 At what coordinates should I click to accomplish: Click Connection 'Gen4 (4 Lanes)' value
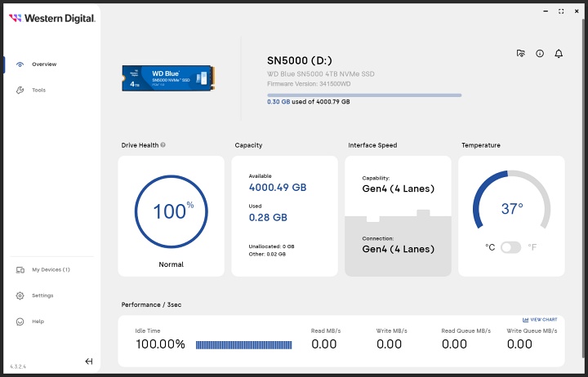pyautogui.click(x=399, y=249)
